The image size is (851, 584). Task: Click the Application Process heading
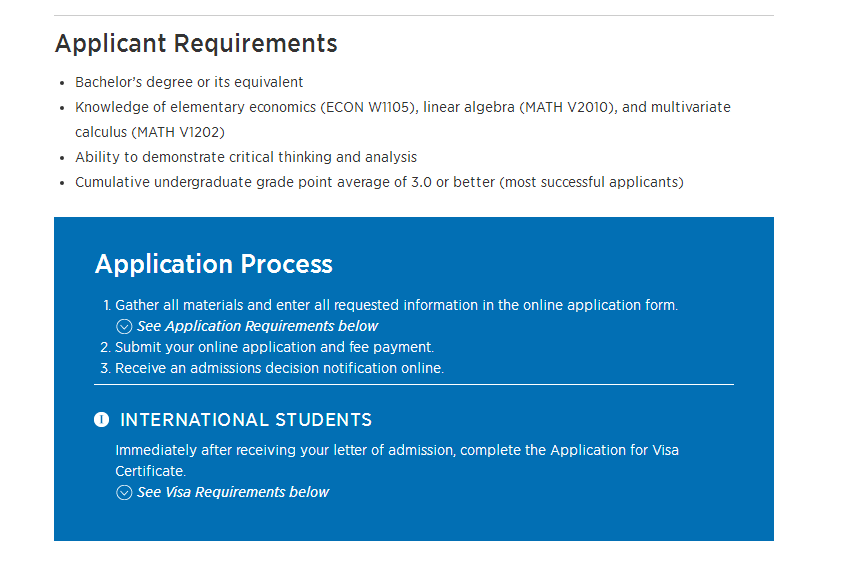tap(214, 264)
